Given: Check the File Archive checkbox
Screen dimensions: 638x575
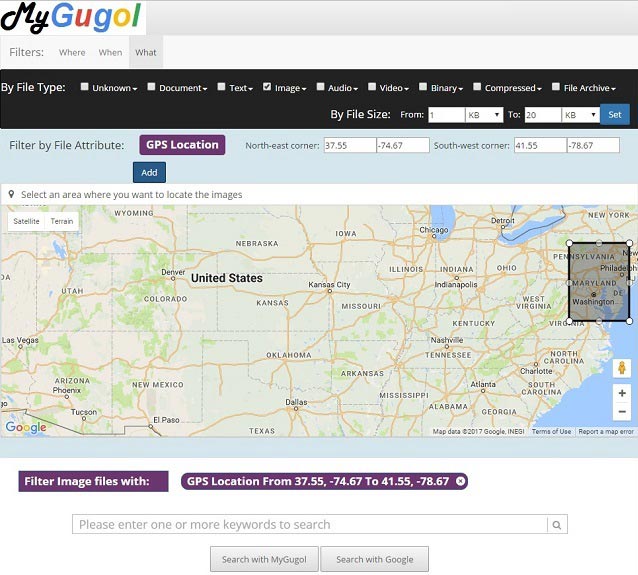Looking at the screenshot, I should [x=555, y=87].
